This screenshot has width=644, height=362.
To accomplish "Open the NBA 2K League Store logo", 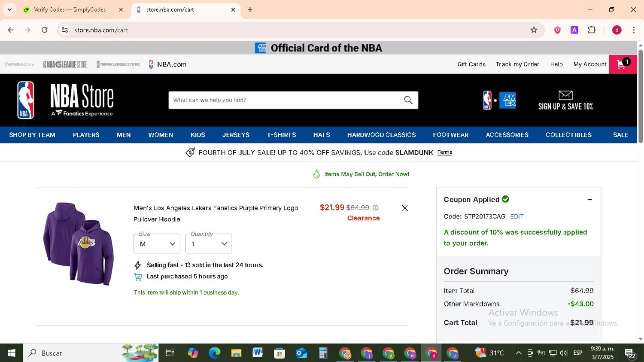I will (118, 64).
